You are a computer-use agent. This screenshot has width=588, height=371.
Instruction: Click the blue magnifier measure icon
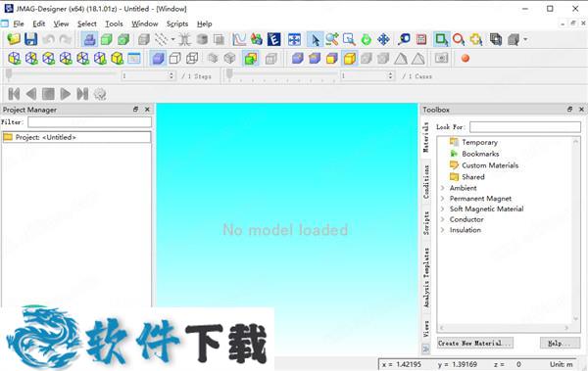(404, 39)
